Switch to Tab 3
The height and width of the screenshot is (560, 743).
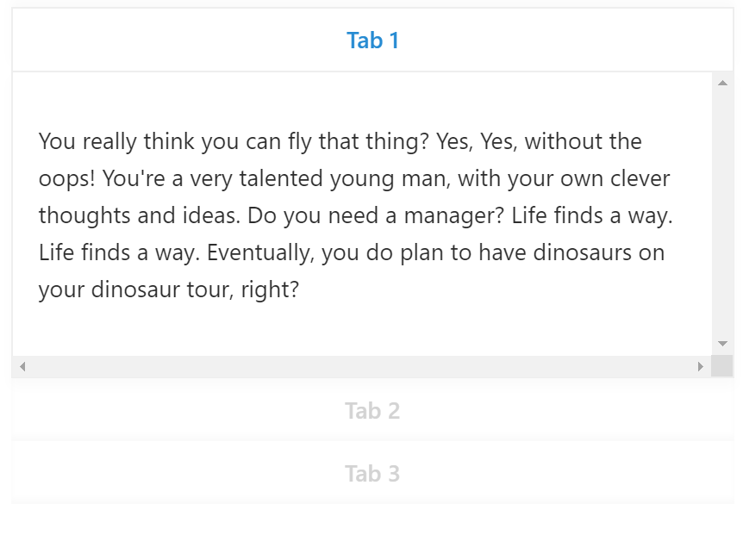tap(372, 474)
